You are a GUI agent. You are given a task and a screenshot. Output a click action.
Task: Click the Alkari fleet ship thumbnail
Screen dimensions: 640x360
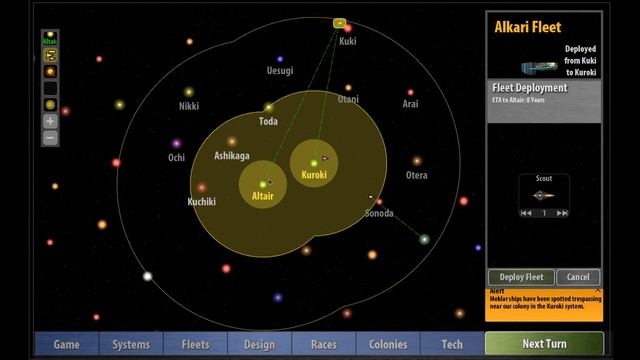point(539,67)
